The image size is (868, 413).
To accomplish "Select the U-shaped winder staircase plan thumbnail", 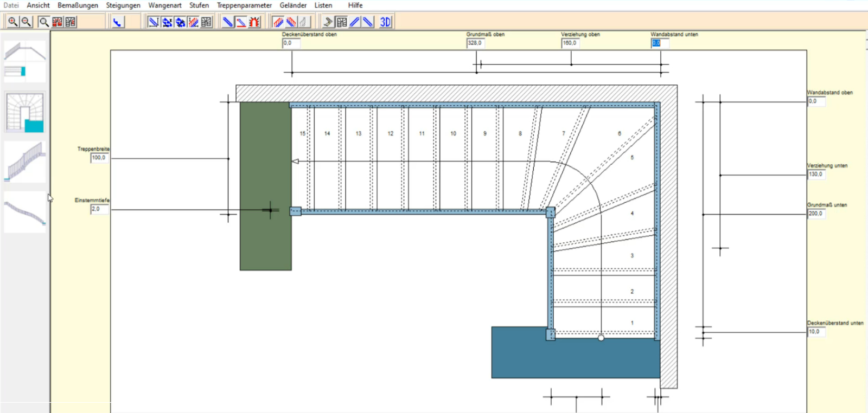I will pos(25,112).
